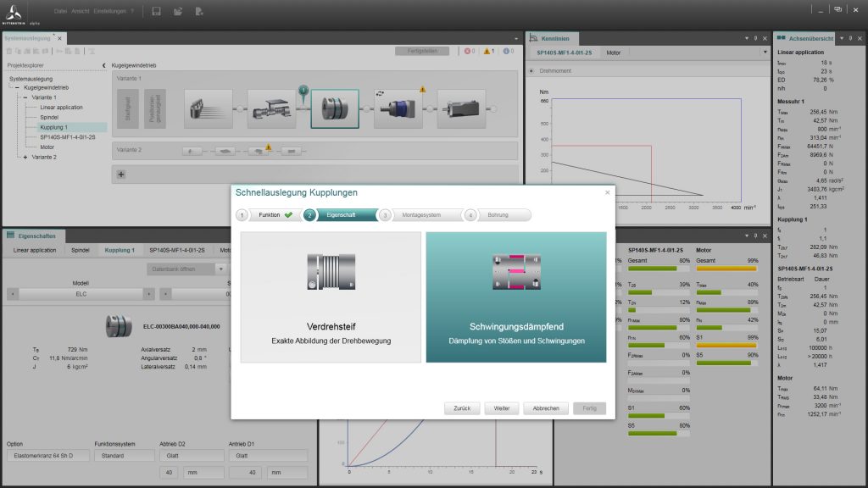Click the plus icon to add variant

coord(120,174)
